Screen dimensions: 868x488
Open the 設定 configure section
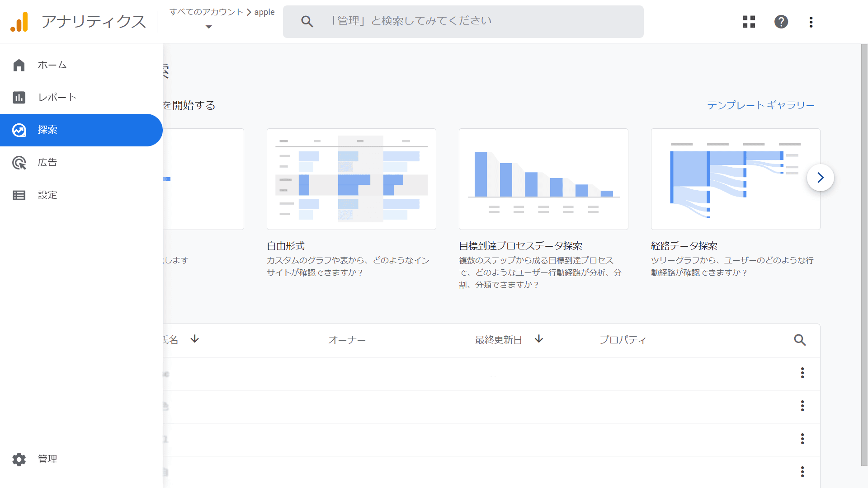[x=81, y=195]
